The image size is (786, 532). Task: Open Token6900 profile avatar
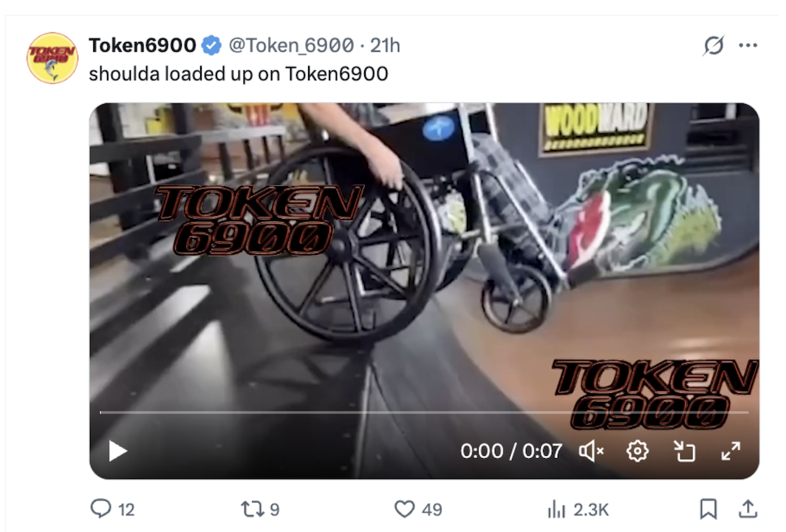[52, 58]
